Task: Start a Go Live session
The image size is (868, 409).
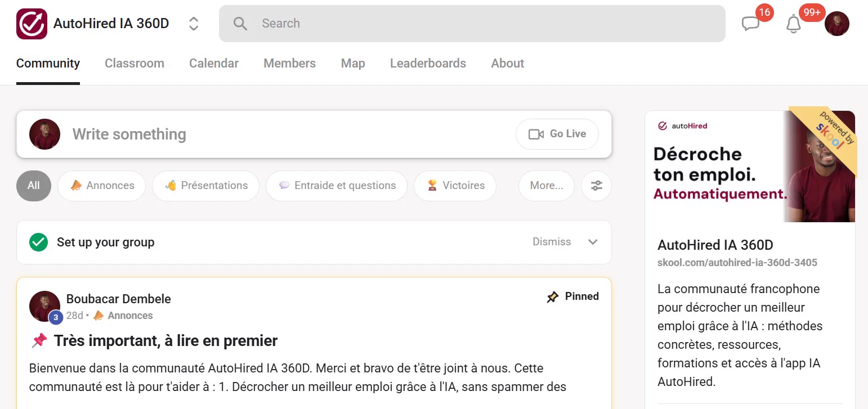Action: click(557, 134)
